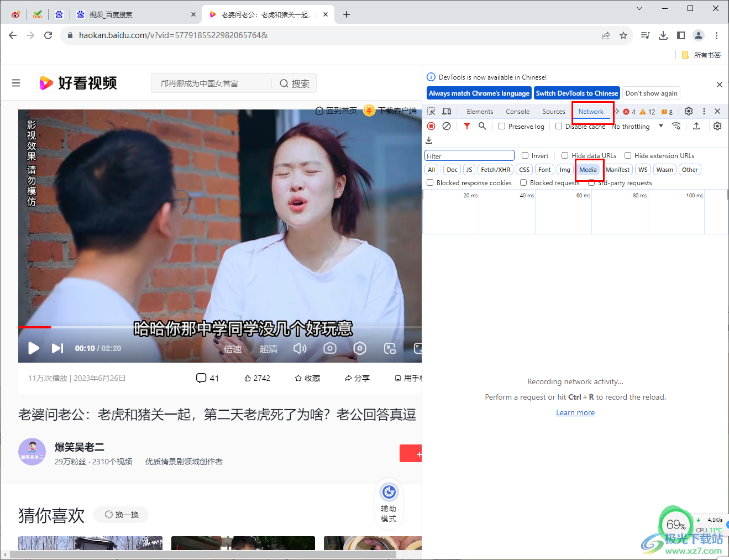
Task: Like the video with 2742 thumbs-up
Action: (257, 378)
